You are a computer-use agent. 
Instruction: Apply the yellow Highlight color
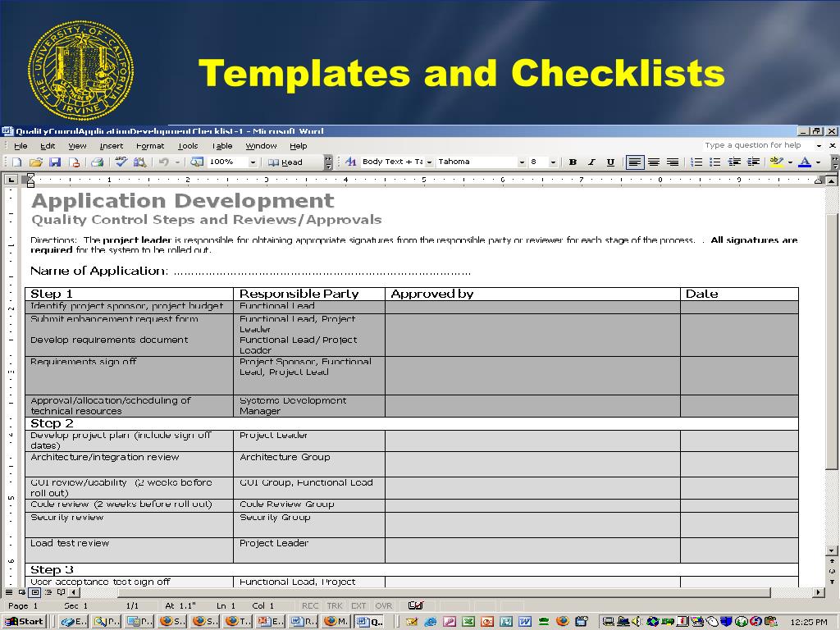[x=776, y=162]
